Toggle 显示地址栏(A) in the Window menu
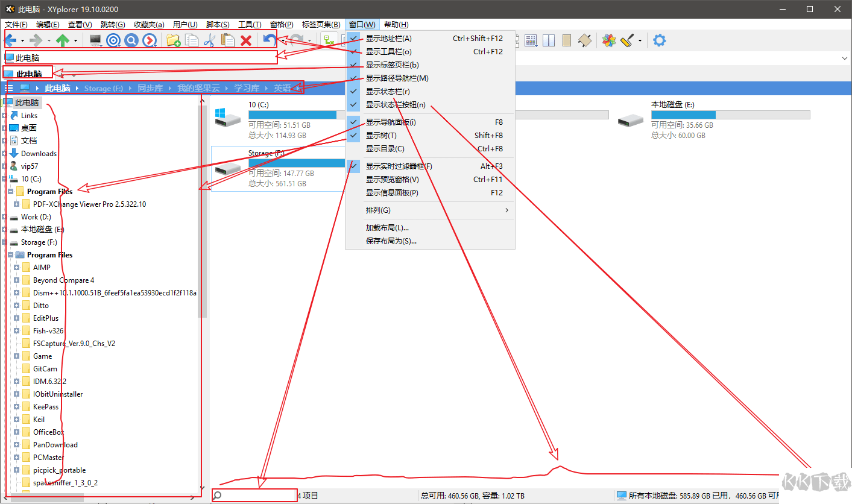 pos(430,39)
